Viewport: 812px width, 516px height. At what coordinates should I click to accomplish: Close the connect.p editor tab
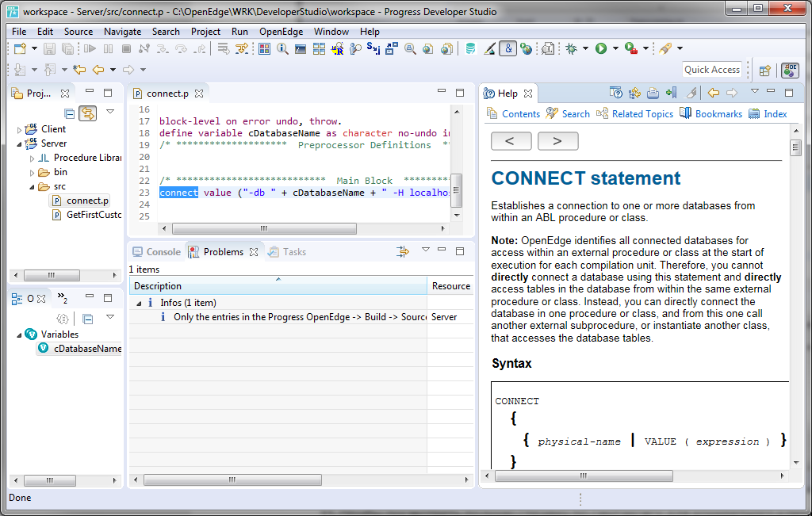(199, 94)
